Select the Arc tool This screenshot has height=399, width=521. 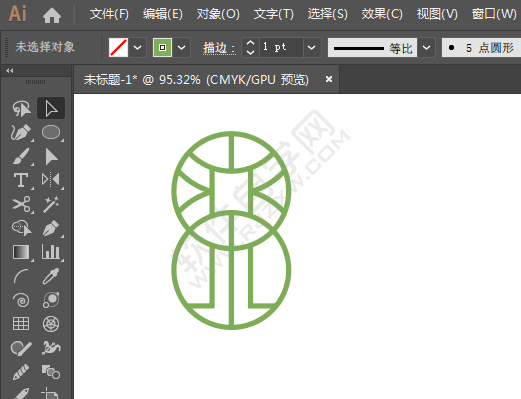[21, 276]
